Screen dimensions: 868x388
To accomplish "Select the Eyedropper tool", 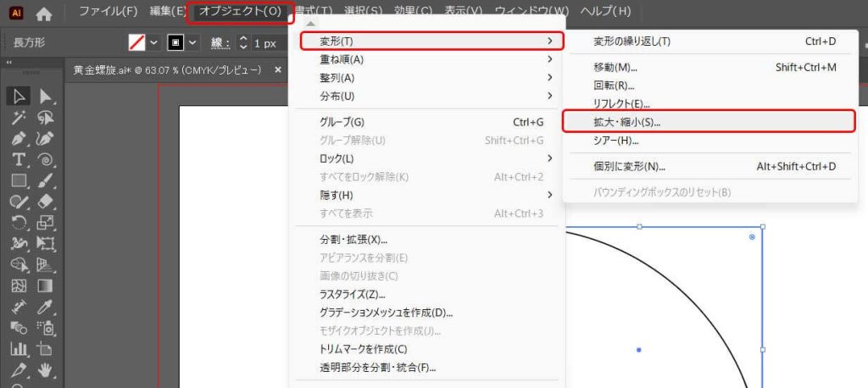I will [x=46, y=307].
